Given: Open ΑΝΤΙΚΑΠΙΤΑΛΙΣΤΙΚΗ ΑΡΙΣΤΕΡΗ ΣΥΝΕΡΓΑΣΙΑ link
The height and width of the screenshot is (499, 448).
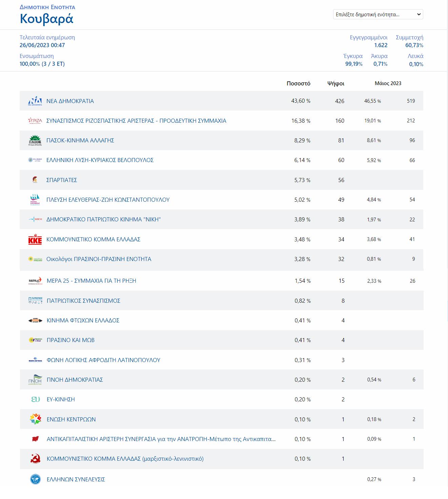Looking at the screenshot, I should 161,439.
